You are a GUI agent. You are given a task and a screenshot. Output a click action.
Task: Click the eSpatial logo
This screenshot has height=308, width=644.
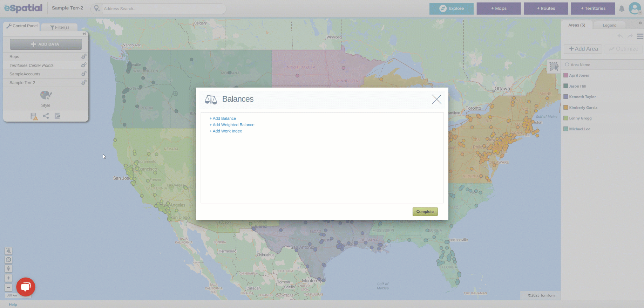tap(23, 8)
